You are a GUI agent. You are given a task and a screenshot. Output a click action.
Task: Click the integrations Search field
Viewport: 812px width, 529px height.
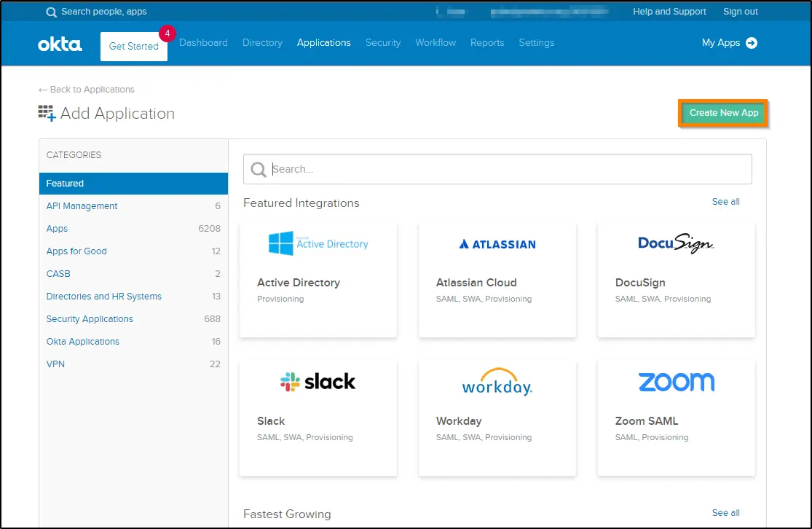coord(497,169)
